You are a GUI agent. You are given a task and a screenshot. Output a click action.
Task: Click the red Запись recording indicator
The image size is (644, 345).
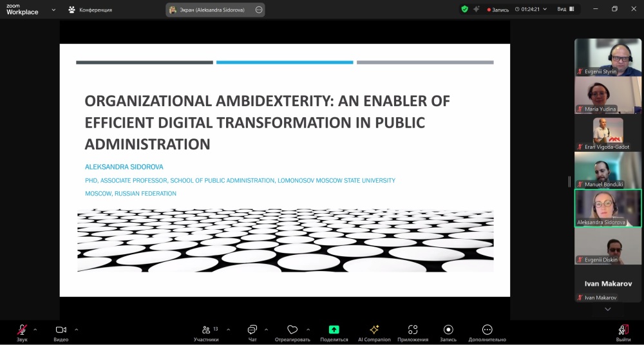point(498,10)
